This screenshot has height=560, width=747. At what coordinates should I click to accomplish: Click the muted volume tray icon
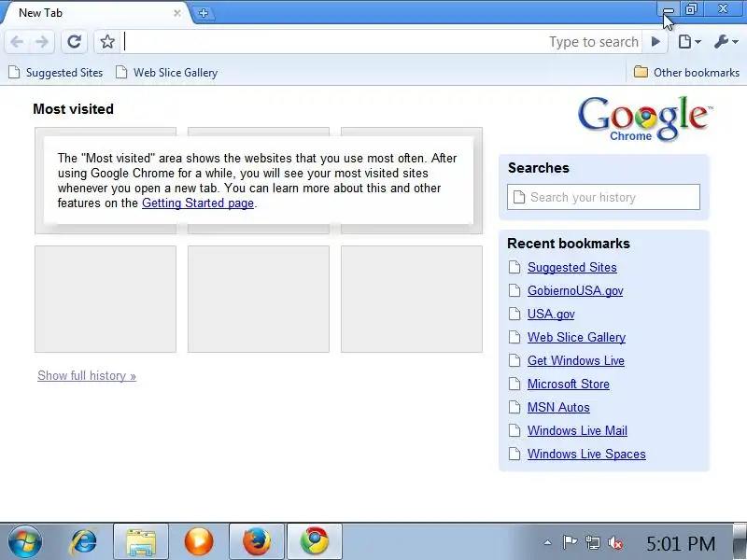[x=615, y=542]
